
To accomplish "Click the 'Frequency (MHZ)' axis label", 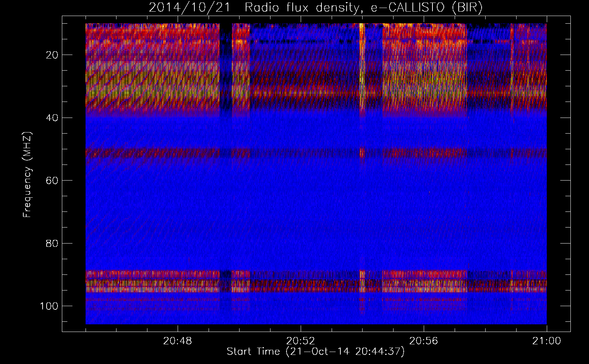I will 27,174.
